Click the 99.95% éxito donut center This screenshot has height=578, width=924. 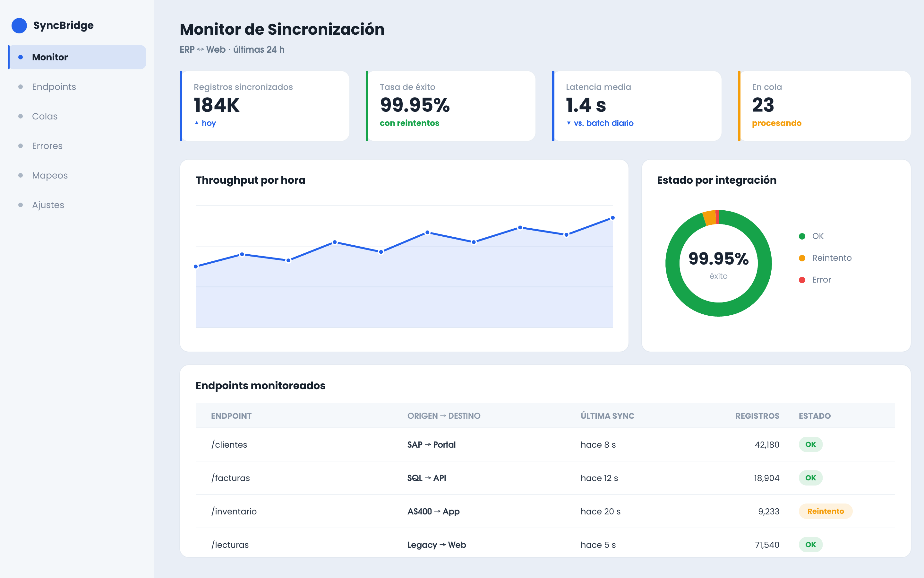click(x=719, y=264)
